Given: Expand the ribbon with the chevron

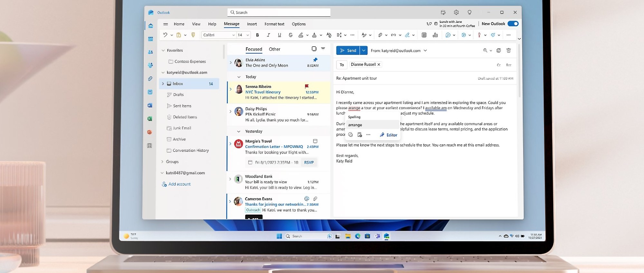Looking at the screenshot, I should 519,39.
